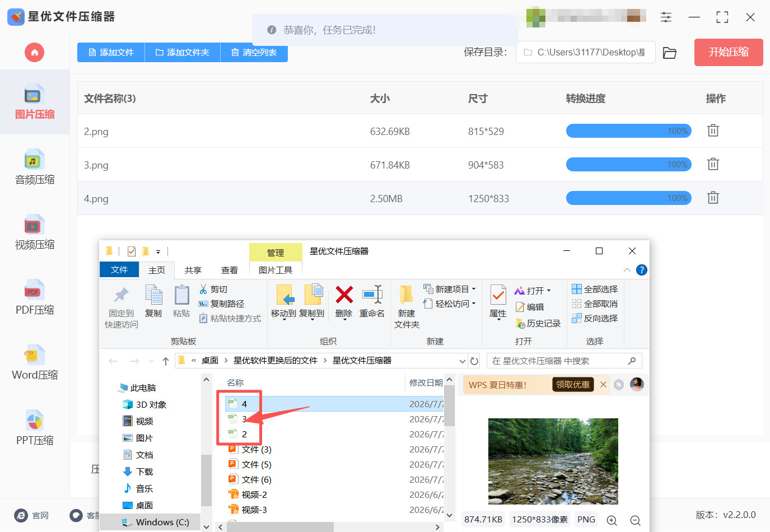This screenshot has height=532, width=770.
Task: Click 全部取消 deselect all in Explorer
Action: coord(595,304)
